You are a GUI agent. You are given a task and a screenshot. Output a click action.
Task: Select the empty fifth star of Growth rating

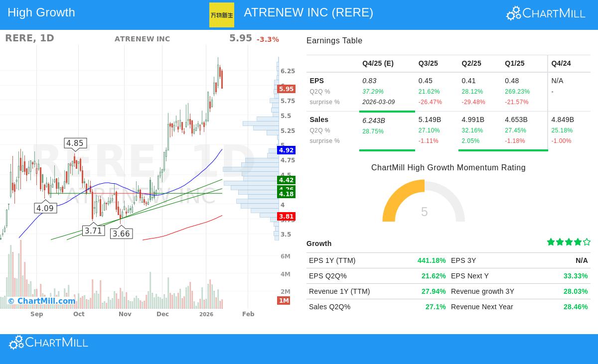pyautogui.click(x=587, y=242)
